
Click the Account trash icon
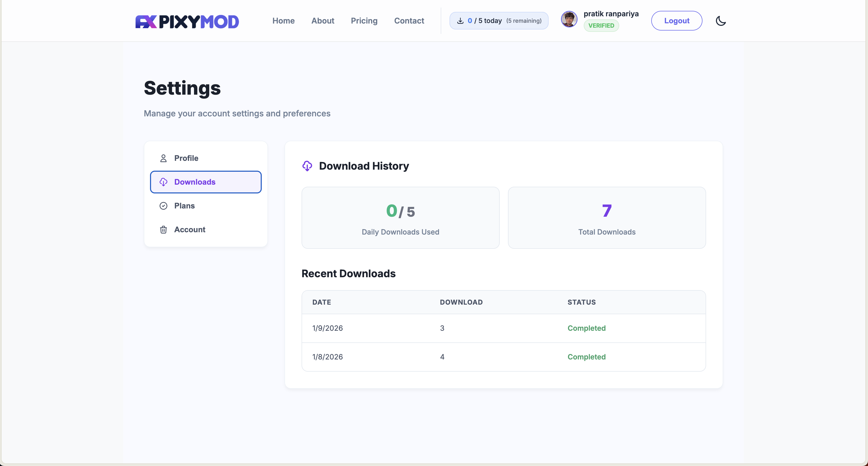point(163,229)
